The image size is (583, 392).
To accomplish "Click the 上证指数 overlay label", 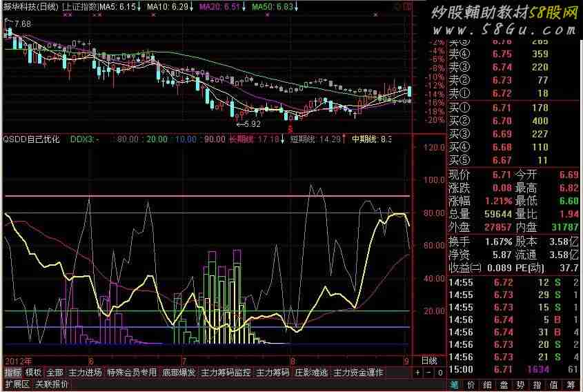I will (78, 6).
